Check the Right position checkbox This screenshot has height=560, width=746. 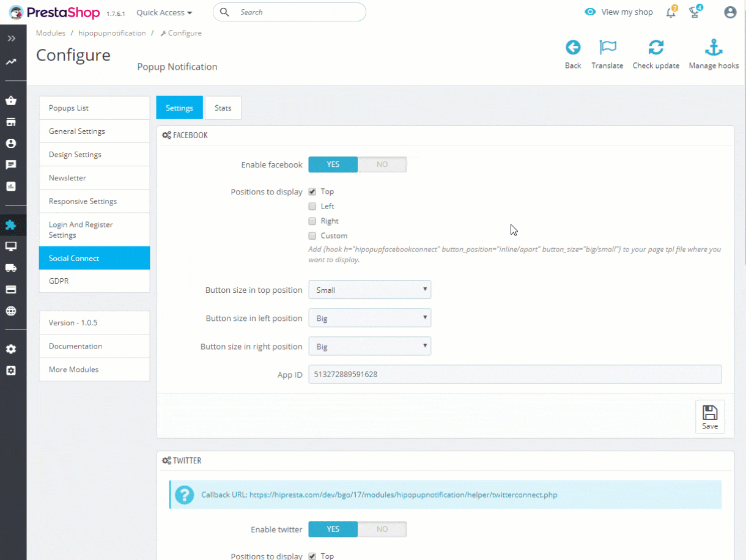coord(312,221)
